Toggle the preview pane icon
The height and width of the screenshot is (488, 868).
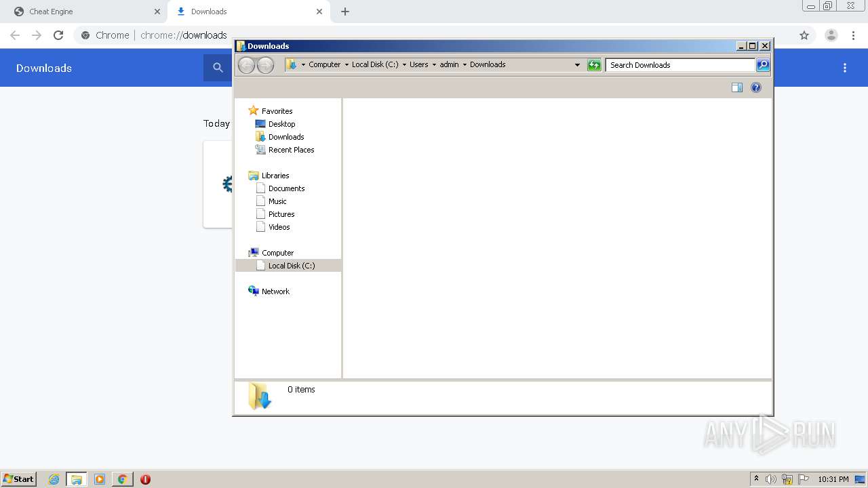coord(737,87)
